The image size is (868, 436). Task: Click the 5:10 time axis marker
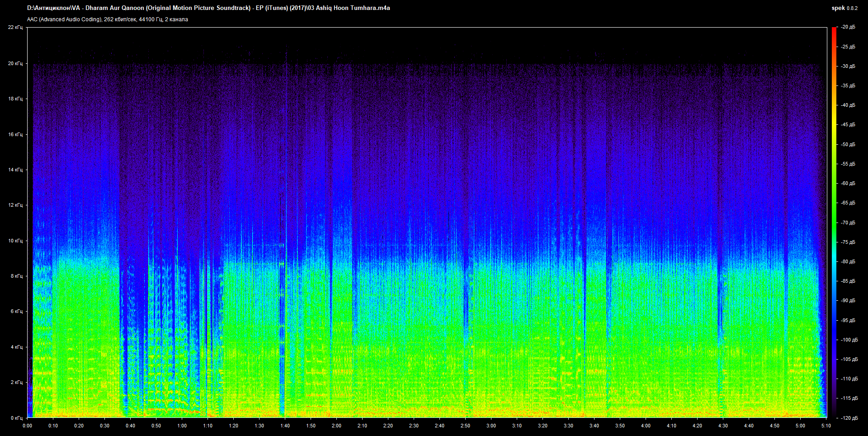[826, 426]
